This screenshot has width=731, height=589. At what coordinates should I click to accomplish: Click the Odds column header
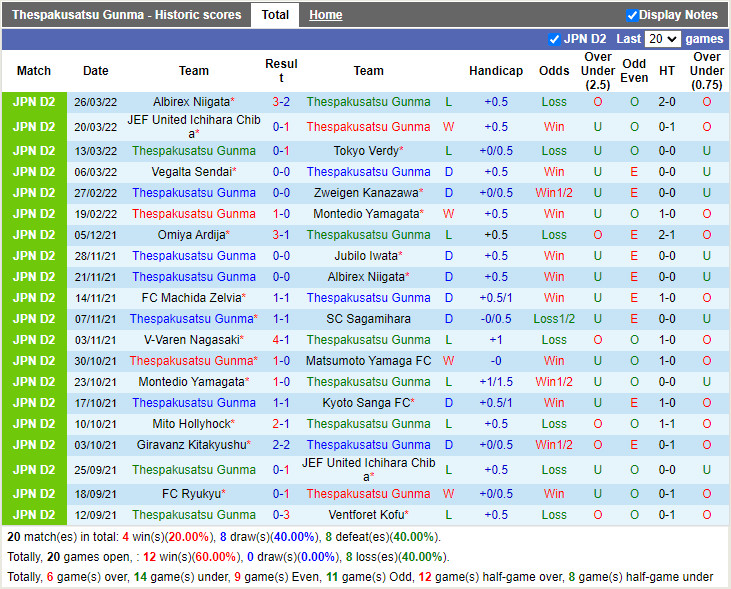point(554,71)
